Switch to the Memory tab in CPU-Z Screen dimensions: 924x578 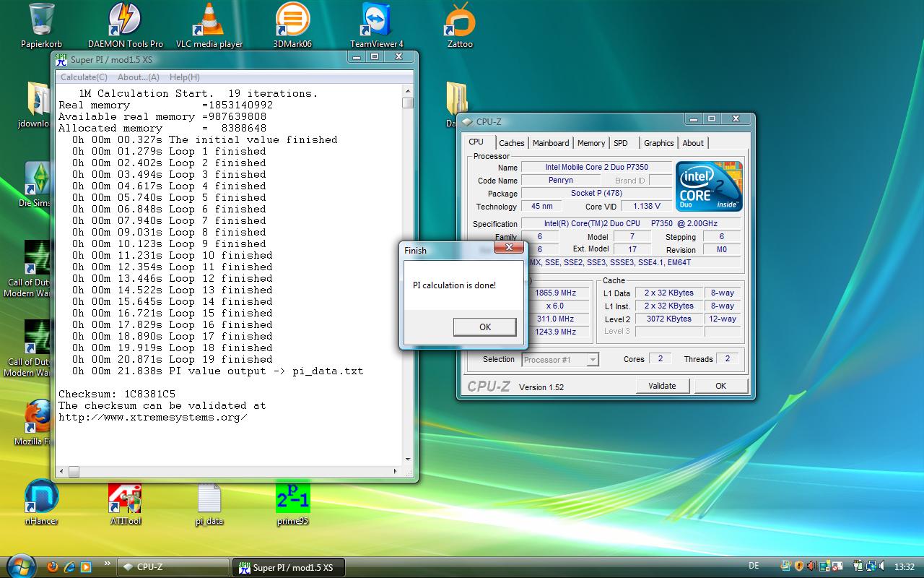(591, 143)
